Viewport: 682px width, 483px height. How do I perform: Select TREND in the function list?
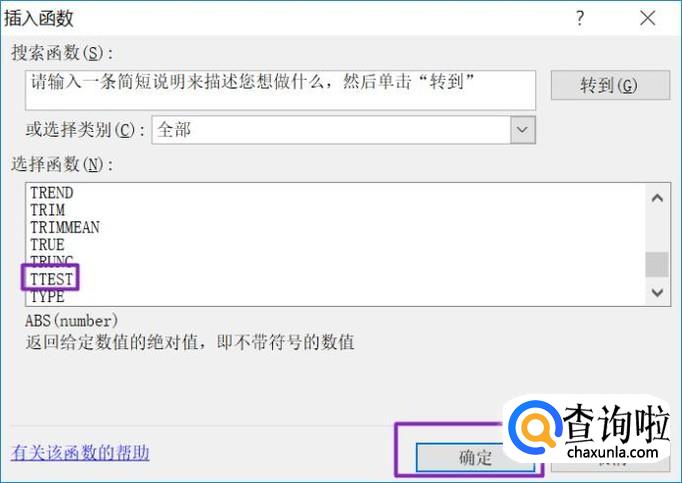51,192
